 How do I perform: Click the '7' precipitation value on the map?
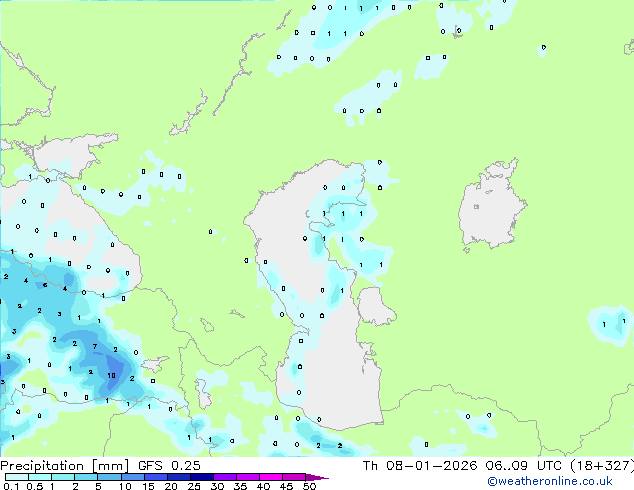click(95, 346)
